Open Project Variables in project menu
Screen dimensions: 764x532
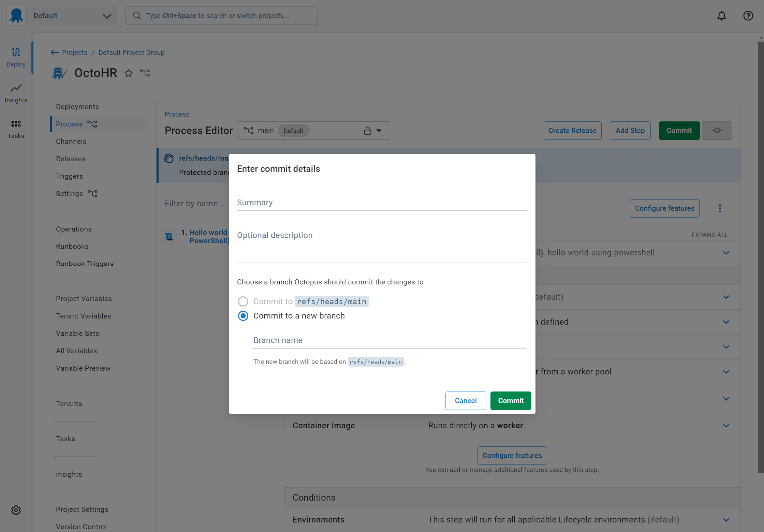coord(84,299)
